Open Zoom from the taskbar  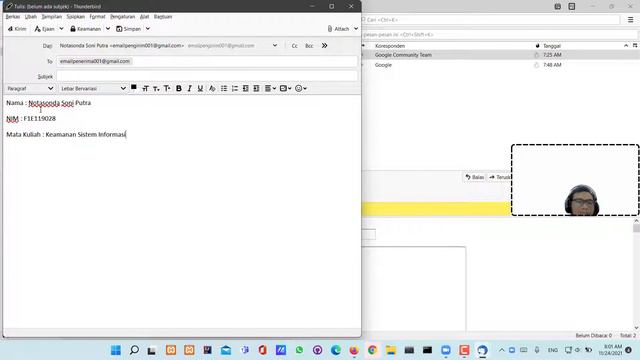pyautogui.click(x=446, y=350)
